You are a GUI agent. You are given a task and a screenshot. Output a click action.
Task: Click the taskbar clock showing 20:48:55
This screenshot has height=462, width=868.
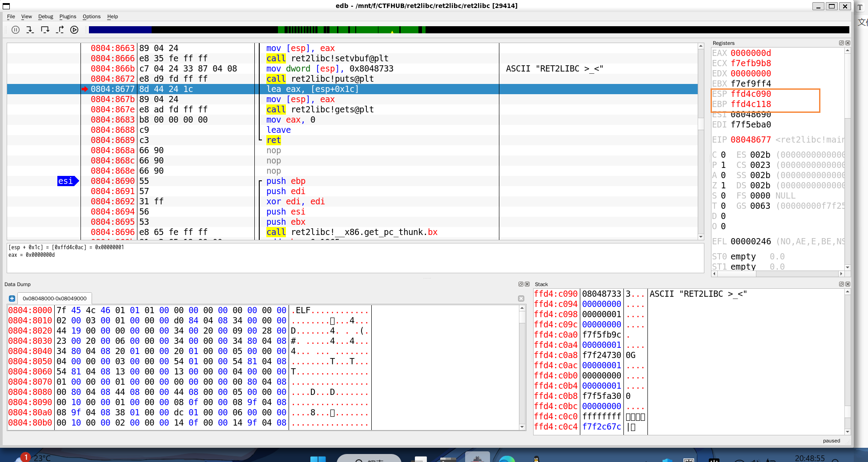click(809, 458)
